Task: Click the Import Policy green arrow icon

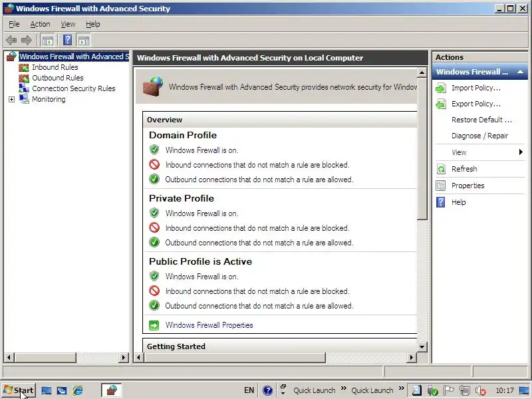Action: 441,88
